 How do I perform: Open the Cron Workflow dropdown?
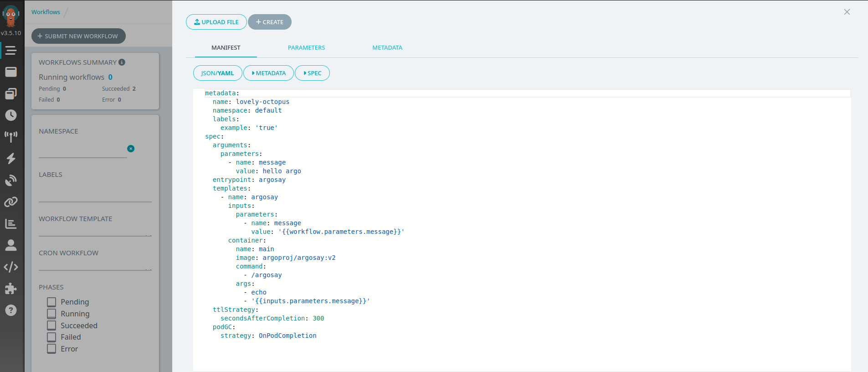point(95,265)
